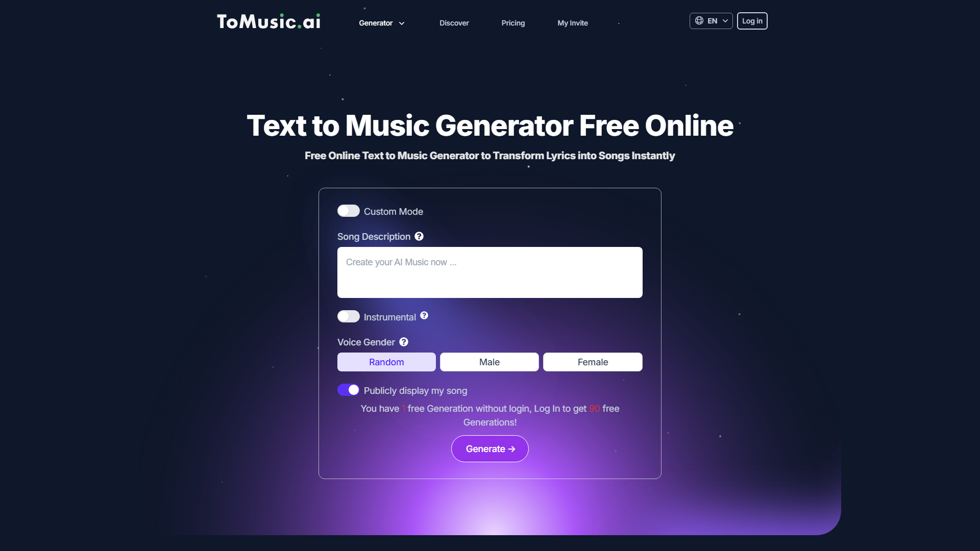Select the Random voice gender option
Screen dimensions: 980x551
coord(386,361)
